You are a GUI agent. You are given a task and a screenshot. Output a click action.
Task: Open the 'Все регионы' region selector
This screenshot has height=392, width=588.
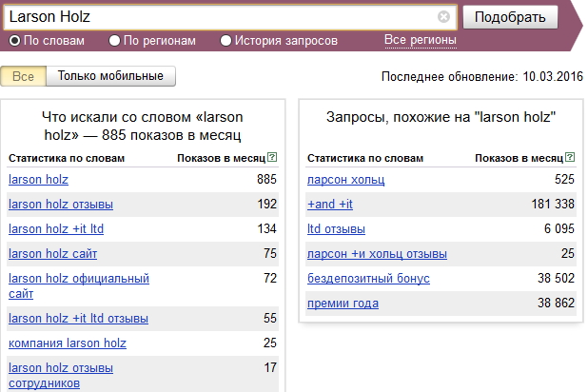421,40
